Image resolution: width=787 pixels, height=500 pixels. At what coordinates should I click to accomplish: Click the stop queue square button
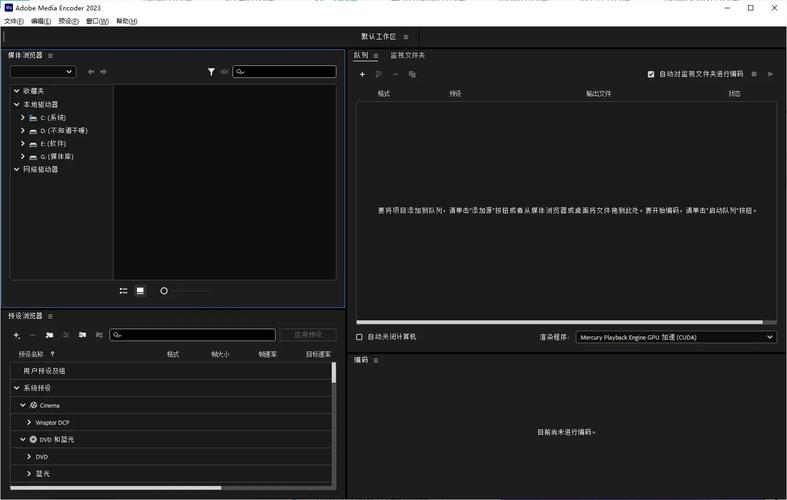click(754, 74)
